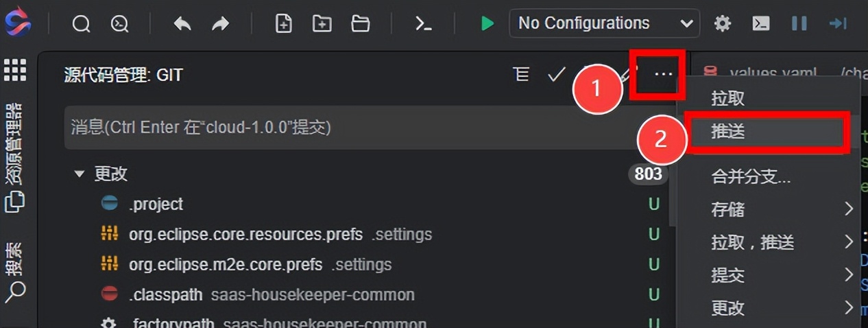Select 推送 from the Git menu
Screen dimensions: 868x328
728,132
